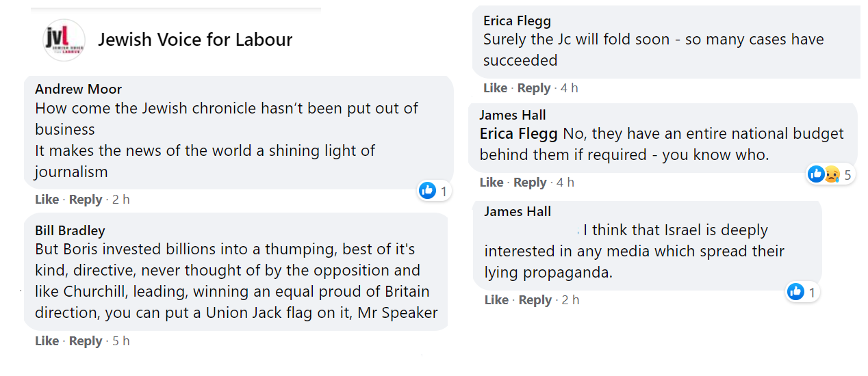Viewport: 868px width, 376px height.
Task: Like Bill Bradley's comment
Action: 47,341
